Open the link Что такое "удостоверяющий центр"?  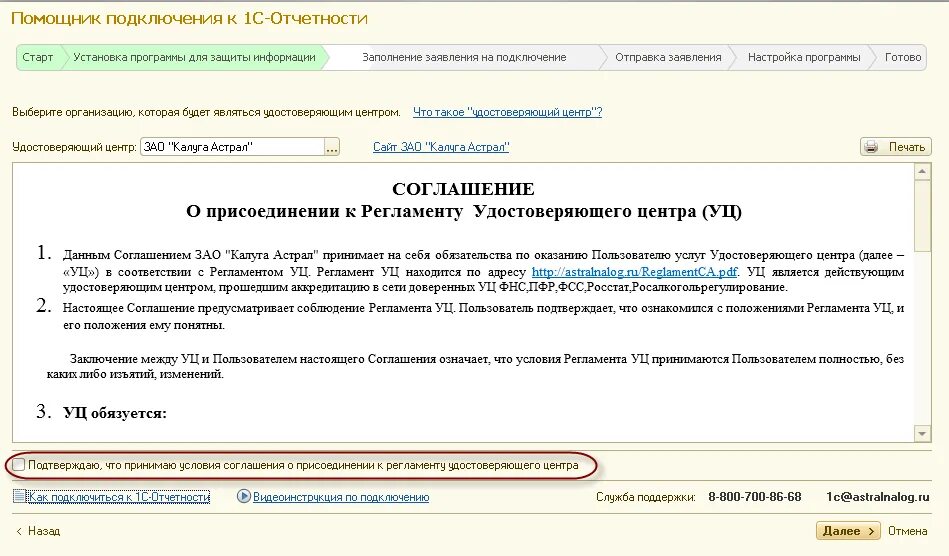(507, 112)
